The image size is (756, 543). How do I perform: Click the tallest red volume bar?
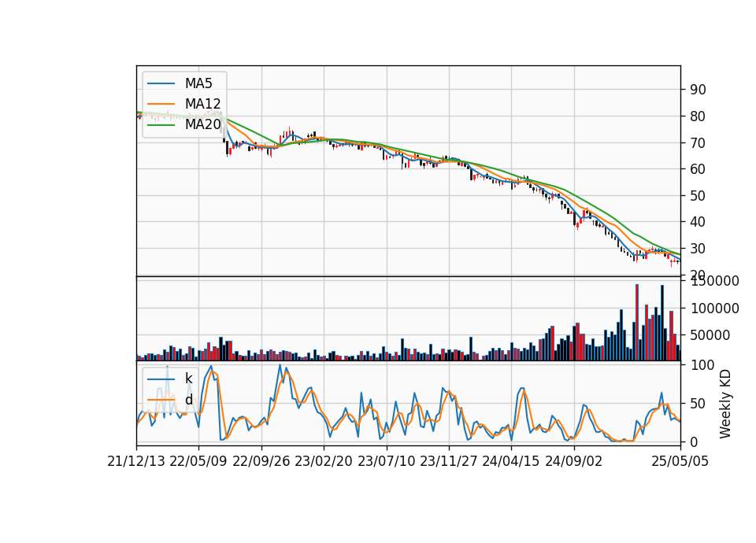[x=637, y=323]
